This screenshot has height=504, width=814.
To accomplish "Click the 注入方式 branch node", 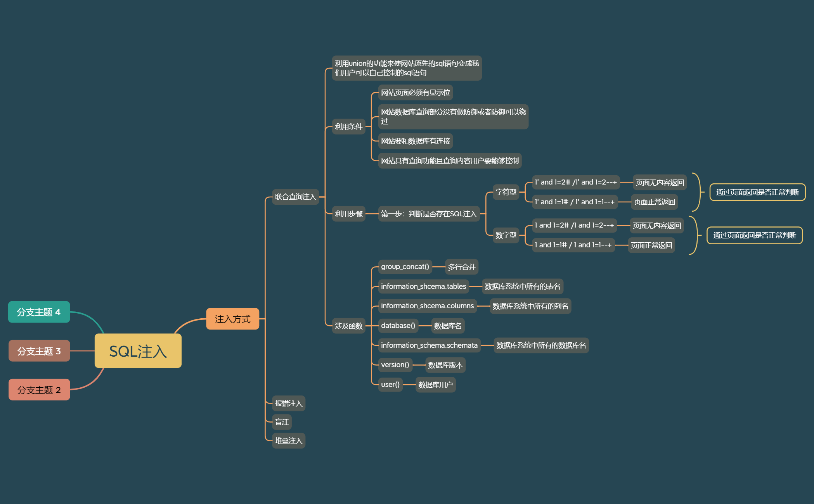I will tap(232, 319).
